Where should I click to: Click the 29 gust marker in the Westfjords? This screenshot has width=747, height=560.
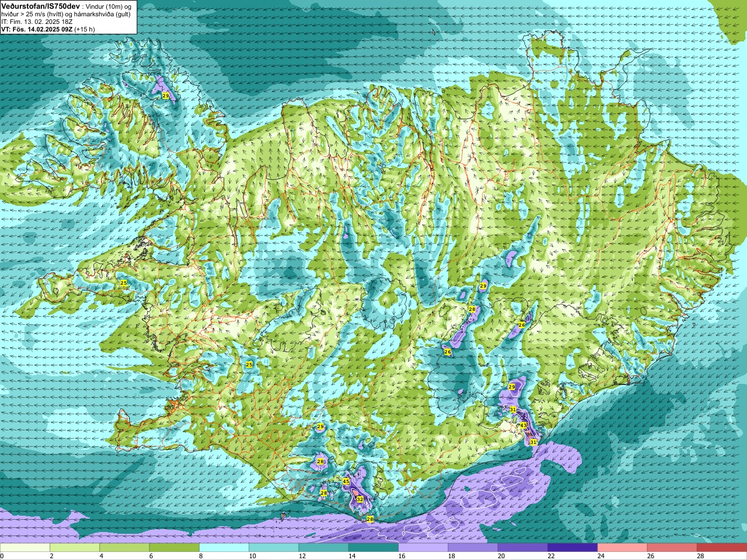tap(166, 96)
